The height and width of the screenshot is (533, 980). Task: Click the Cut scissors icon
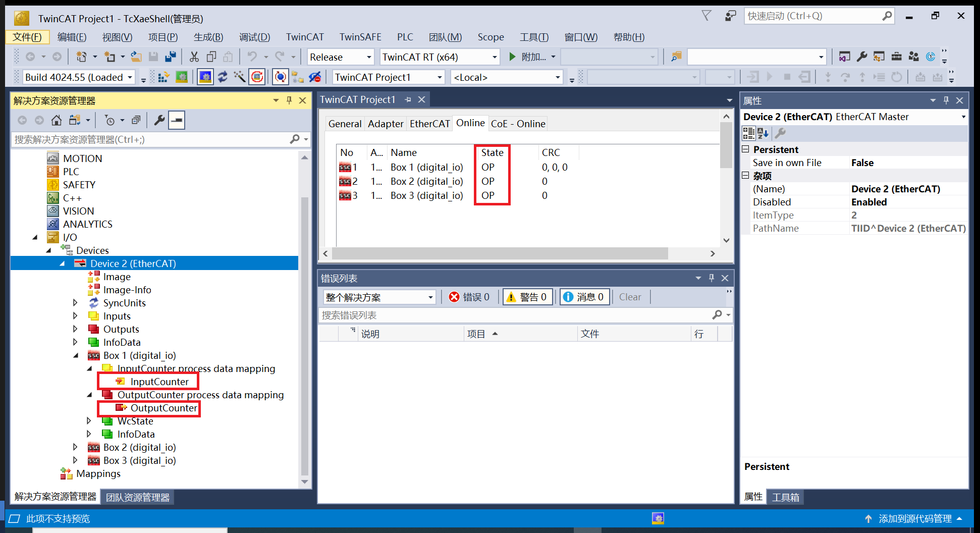[194, 57]
